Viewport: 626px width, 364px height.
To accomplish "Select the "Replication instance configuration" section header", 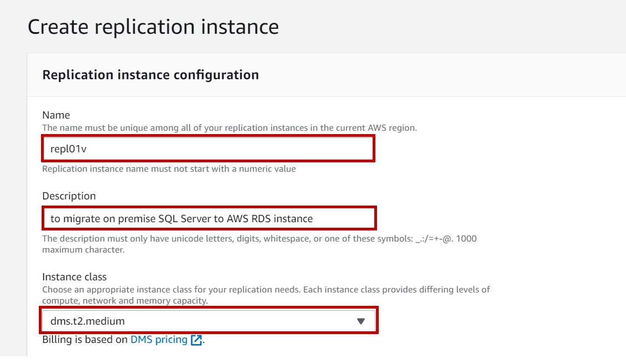I will [150, 75].
